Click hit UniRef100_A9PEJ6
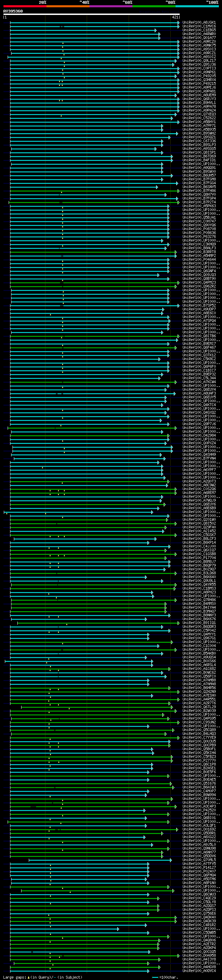 tap(199, 88)
